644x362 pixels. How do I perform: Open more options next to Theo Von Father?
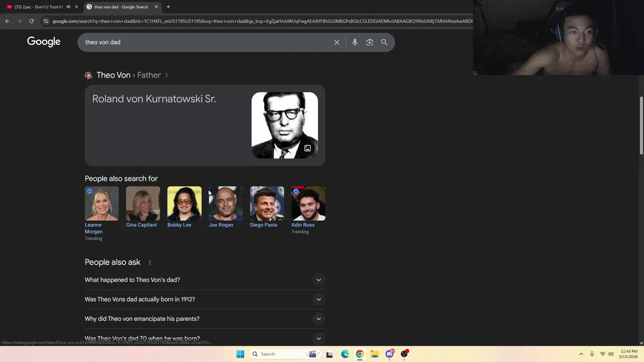tap(167, 75)
